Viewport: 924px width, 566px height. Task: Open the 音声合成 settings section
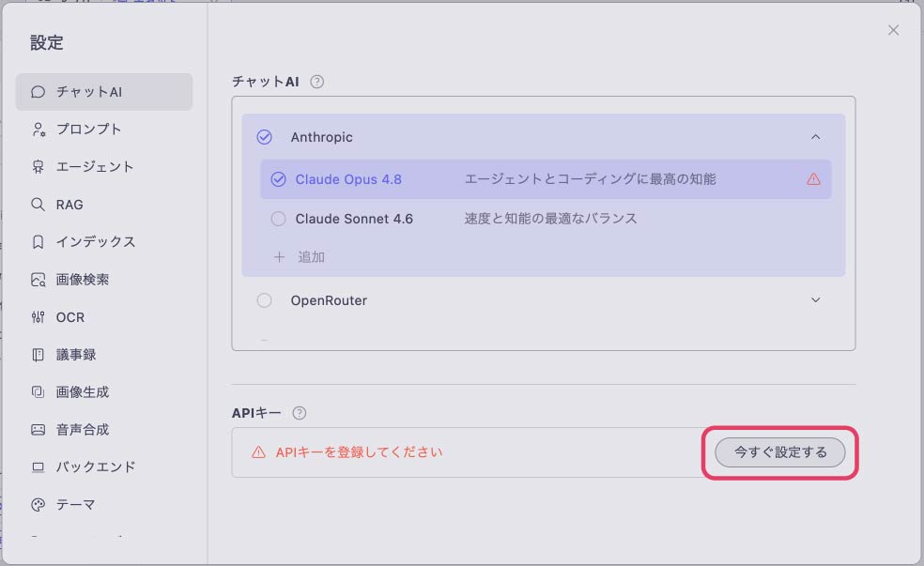click(104, 430)
